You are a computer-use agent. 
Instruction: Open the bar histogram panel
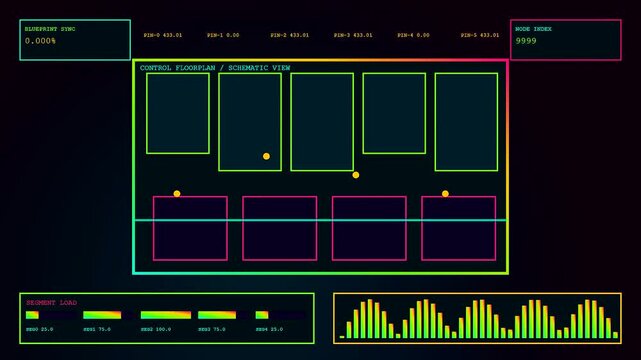[x=477, y=318]
